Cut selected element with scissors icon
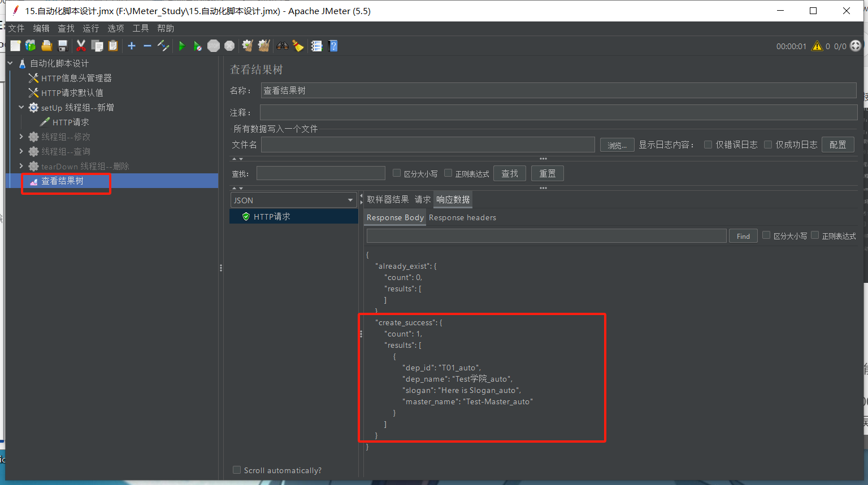868x485 pixels. [81, 46]
